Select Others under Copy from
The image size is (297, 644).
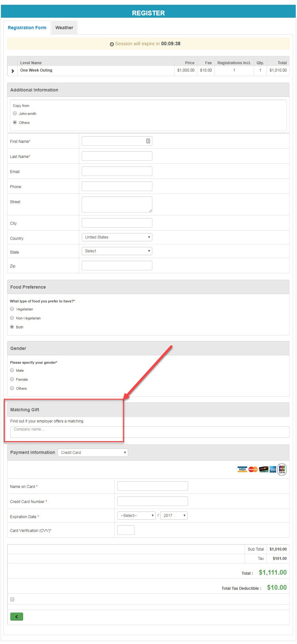[x=15, y=122]
